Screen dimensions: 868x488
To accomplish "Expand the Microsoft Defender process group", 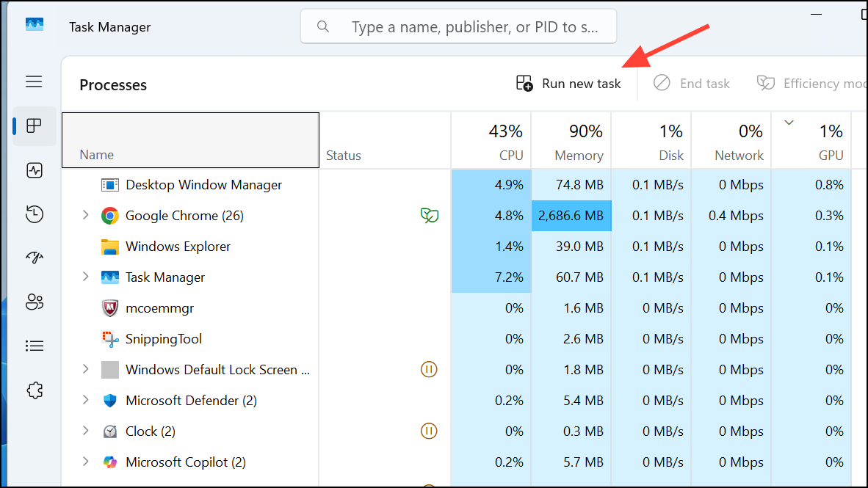I will coord(85,400).
